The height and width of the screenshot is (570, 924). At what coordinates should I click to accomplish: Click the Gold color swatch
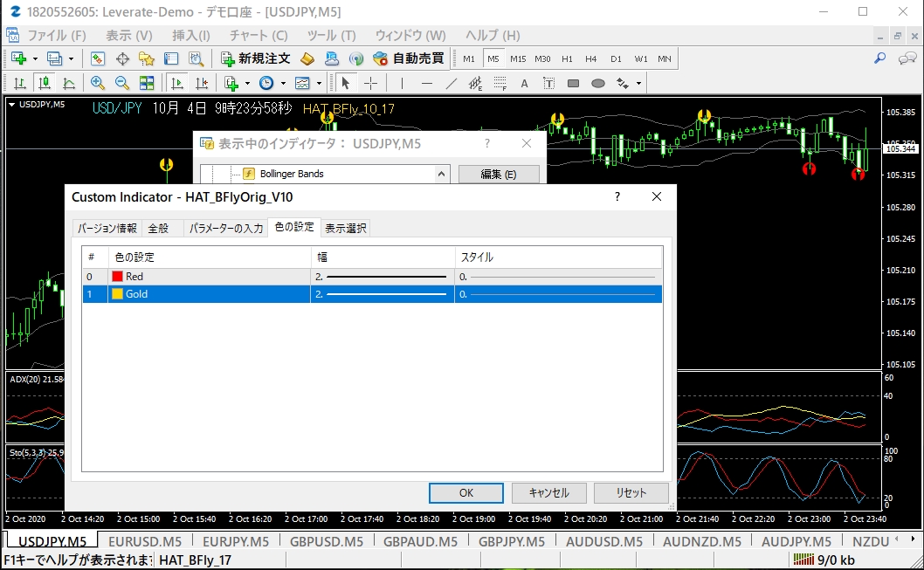[117, 294]
